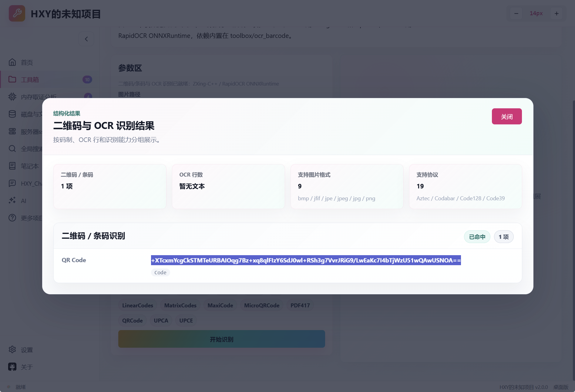The width and height of the screenshot is (575, 392).
Task: Click the wrench app logo icon
Action: [17, 13]
